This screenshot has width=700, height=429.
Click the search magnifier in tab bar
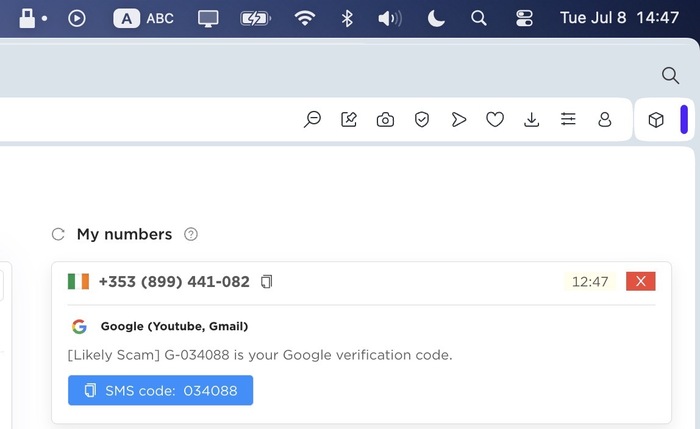(x=670, y=75)
